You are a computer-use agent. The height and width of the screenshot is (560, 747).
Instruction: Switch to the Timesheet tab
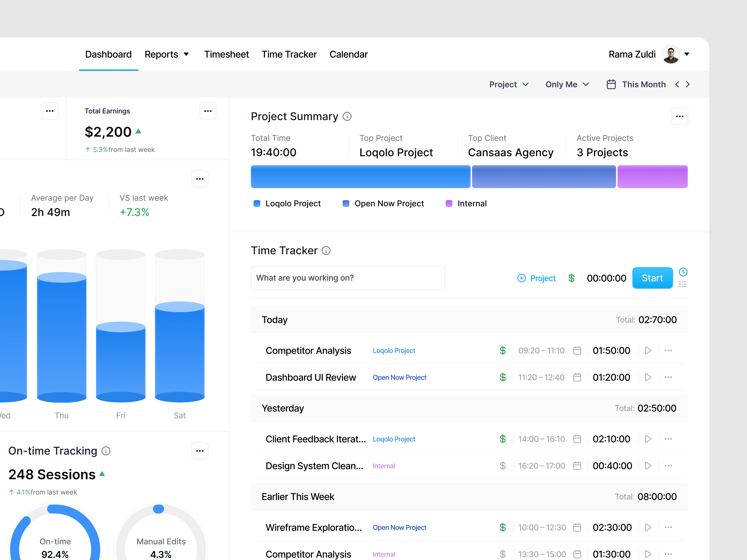[226, 54]
